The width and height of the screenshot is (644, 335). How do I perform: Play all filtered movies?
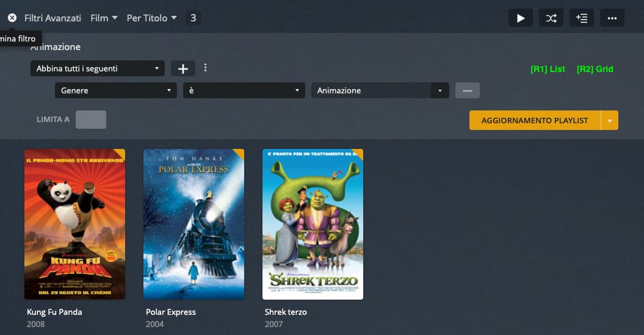tap(520, 18)
